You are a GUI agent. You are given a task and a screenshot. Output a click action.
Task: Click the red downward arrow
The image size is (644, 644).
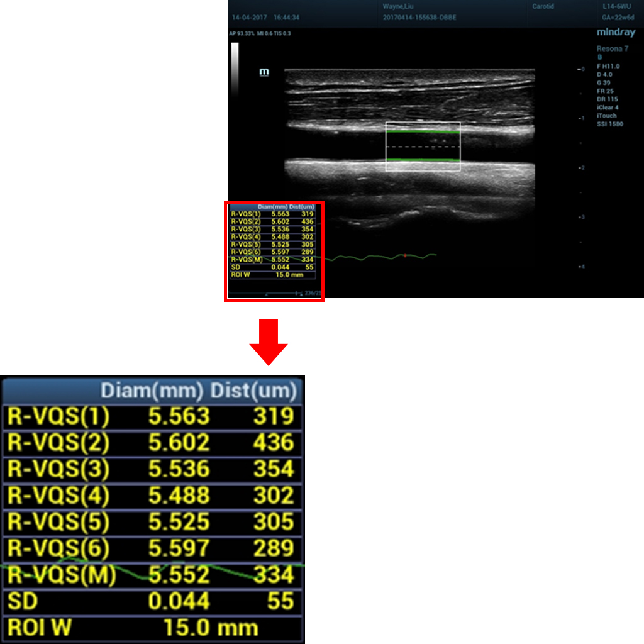click(269, 342)
